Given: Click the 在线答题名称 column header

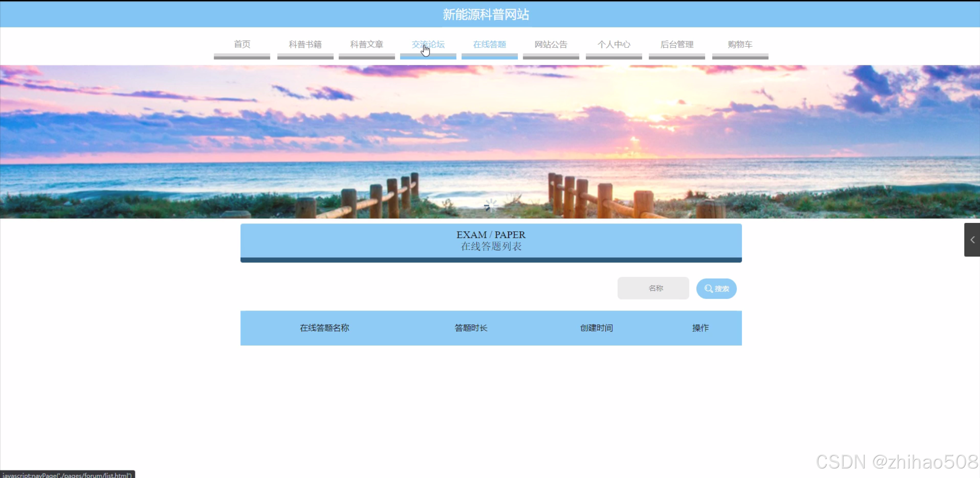Looking at the screenshot, I should 324,328.
